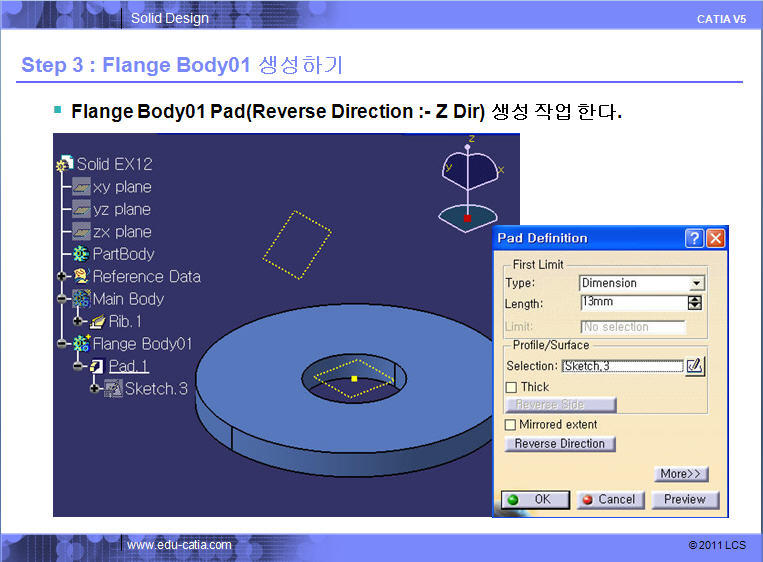Enable the Mirrored extent checkbox

tap(512, 425)
